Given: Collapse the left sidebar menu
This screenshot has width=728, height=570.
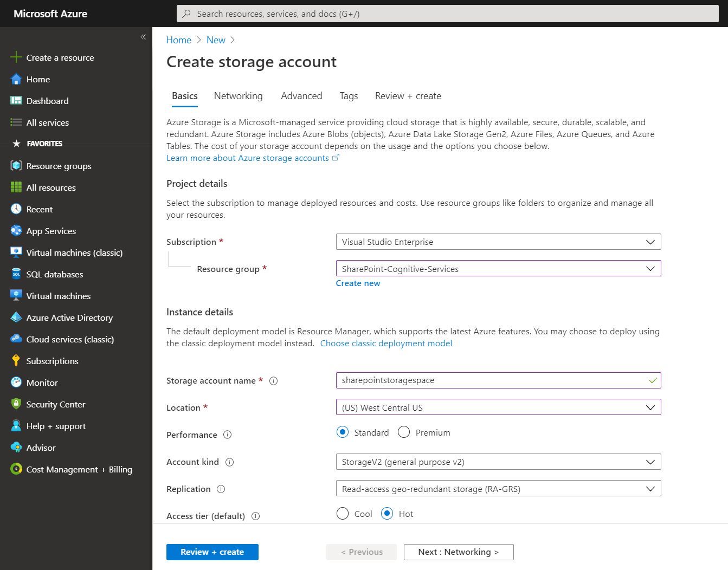Looking at the screenshot, I should click(x=143, y=37).
